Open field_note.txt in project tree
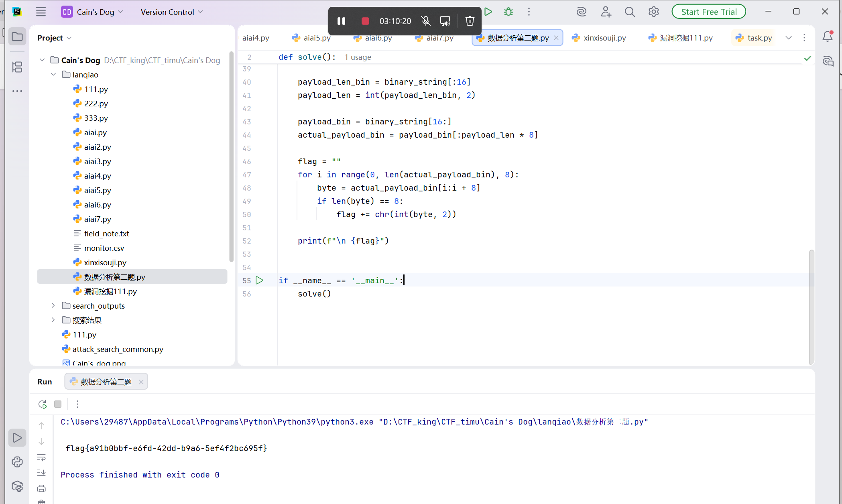The height and width of the screenshot is (504, 842). (x=101, y=234)
